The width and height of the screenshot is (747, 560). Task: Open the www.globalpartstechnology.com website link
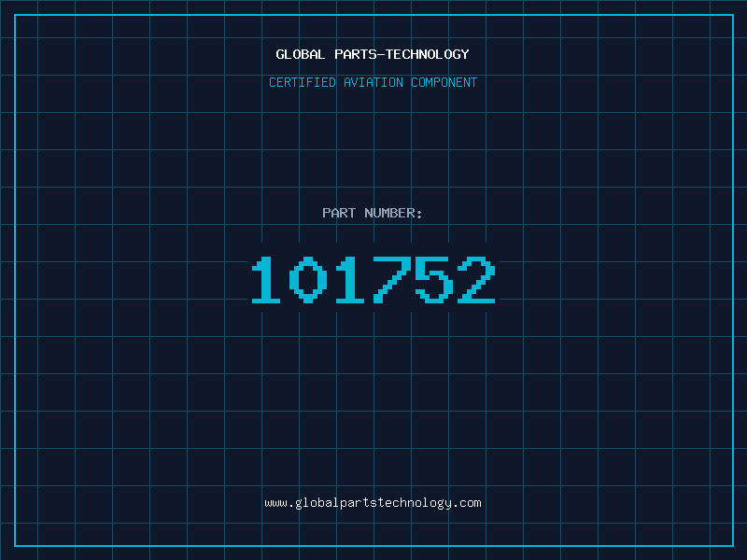[373, 503]
